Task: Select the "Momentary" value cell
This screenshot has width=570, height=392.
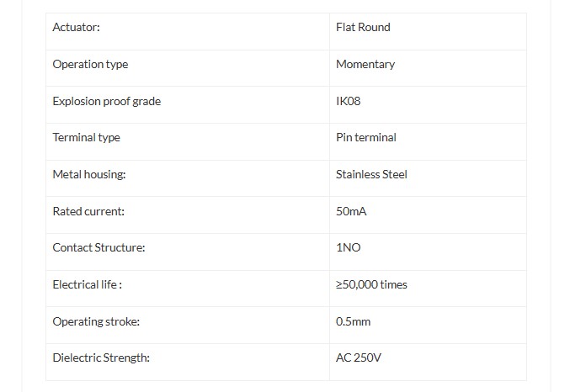Action: (x=365, y=65)
